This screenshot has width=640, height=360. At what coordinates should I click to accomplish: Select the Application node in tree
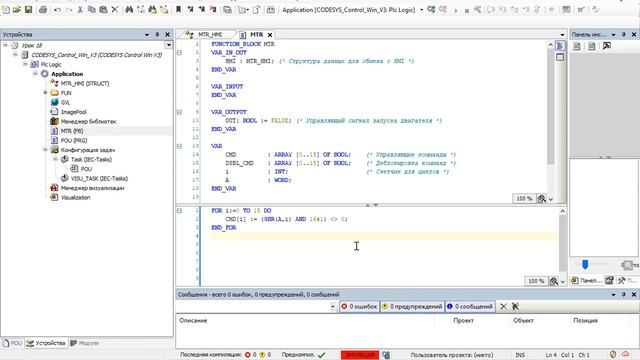[67, 74]
